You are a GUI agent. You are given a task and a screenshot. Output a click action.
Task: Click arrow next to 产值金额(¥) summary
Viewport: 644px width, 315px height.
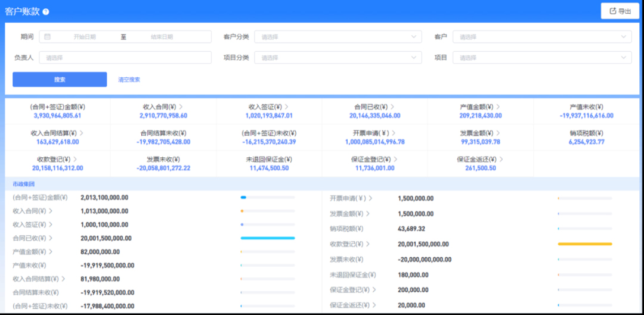pos(498,107)
